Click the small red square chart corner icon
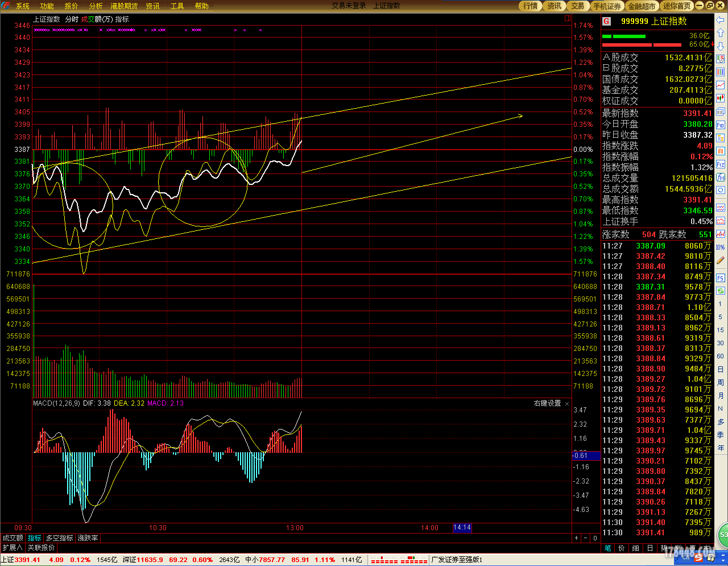This screenshot has width=728, height=566. click(567, 18)
